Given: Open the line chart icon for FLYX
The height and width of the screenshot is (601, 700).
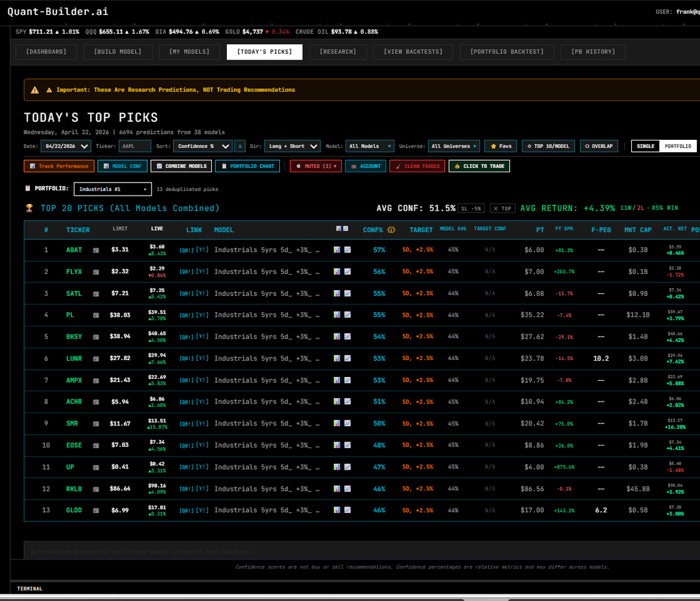Looking at the screenshot, I should tap(347, 271).
